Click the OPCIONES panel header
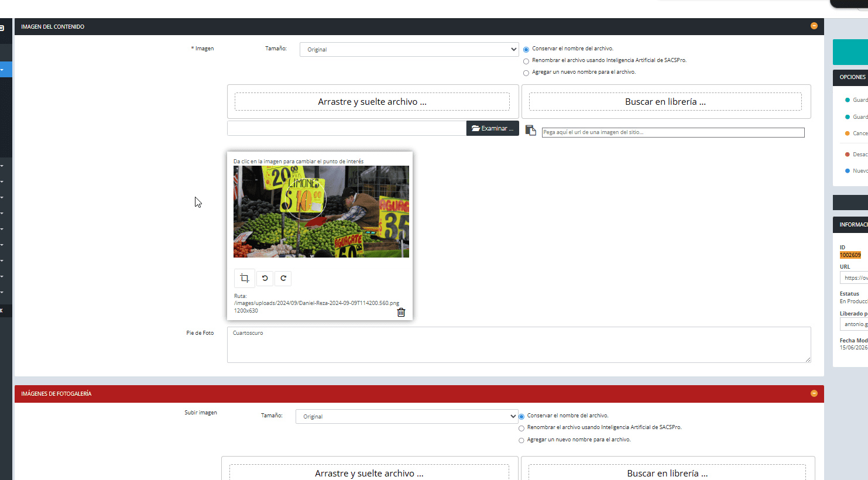868x480 pixels. [850, 77]
